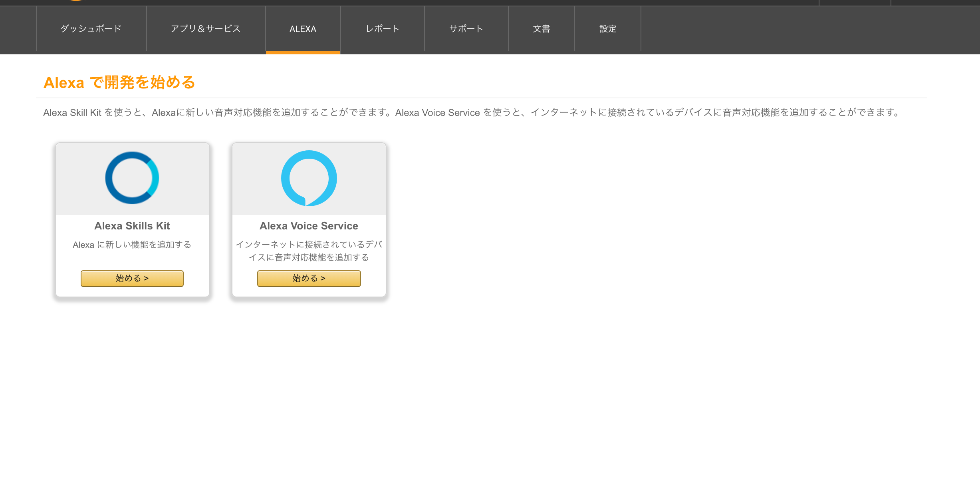Click the 'インターネットに接続されているデバイス' card description

click(309, 251)
